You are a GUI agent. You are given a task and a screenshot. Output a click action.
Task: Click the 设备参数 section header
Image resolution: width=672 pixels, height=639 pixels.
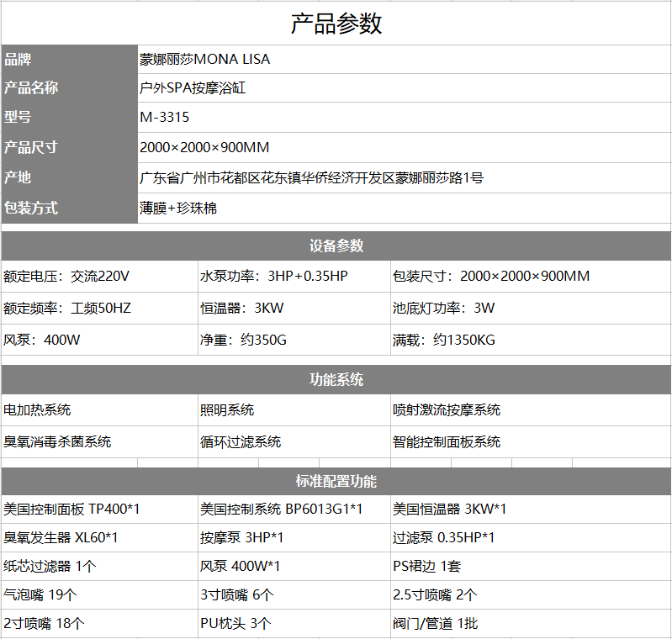[x=336, y=246]
